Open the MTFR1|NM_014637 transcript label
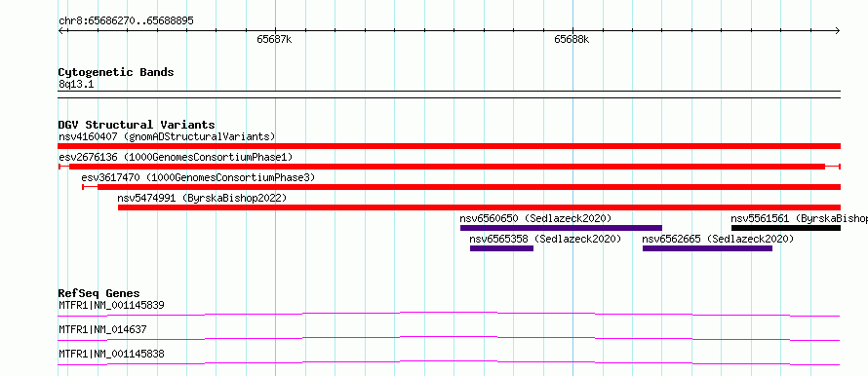This screenshot has height=376, width=868. 102,329
